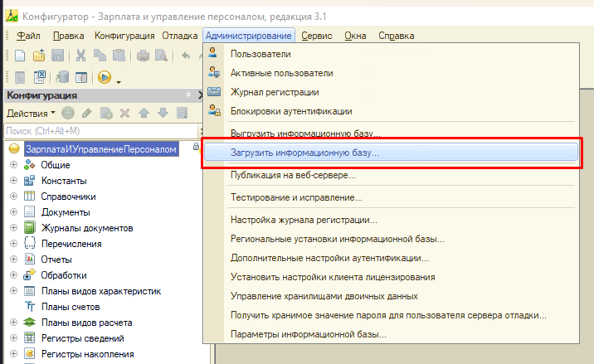Click the Администрирование menu
This screenshot has height=364, width=594.
(249, 36)
